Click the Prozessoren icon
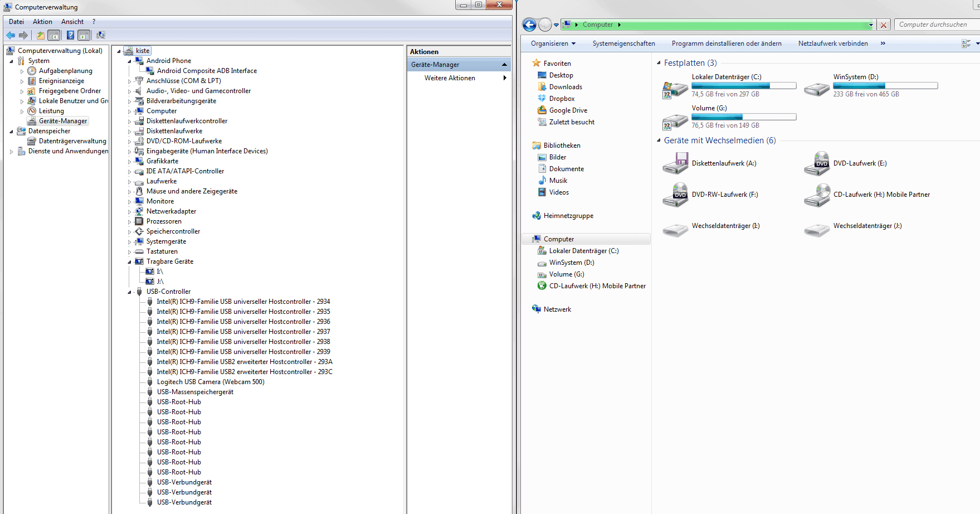The image size is (980, 514). tap(139, 221)
